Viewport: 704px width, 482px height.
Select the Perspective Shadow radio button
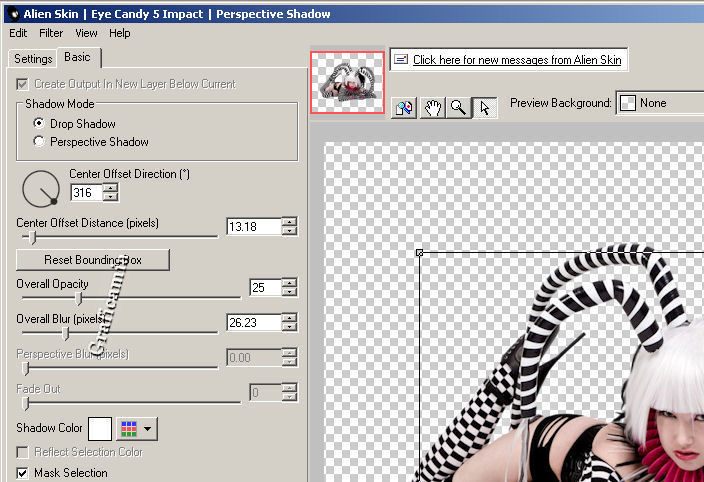39,141
